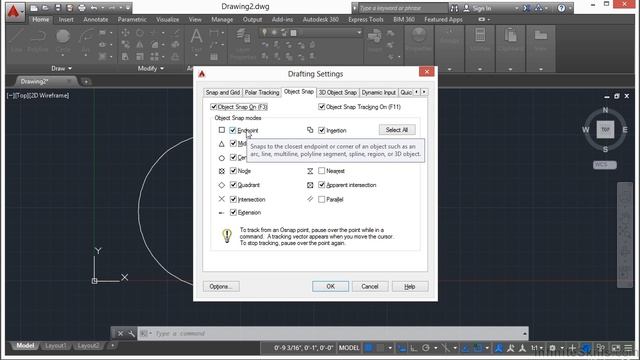Switch to the Layout1 tab

point(56,346)
